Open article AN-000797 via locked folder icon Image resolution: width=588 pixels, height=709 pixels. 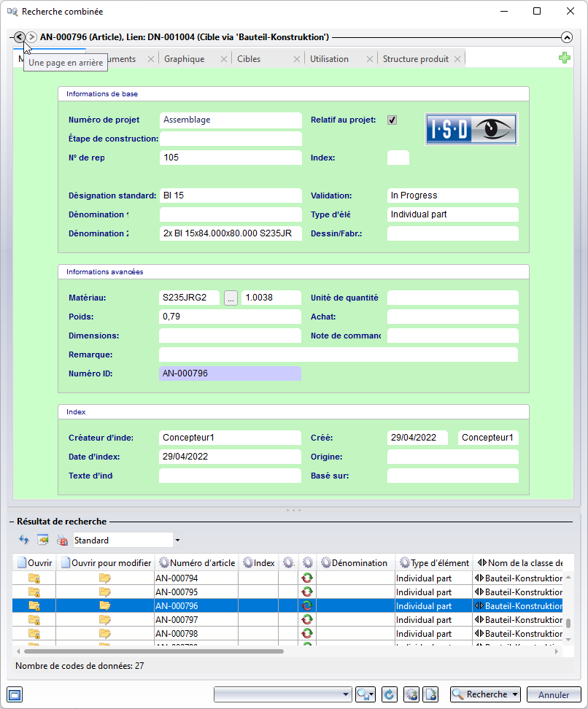(34, 620)
